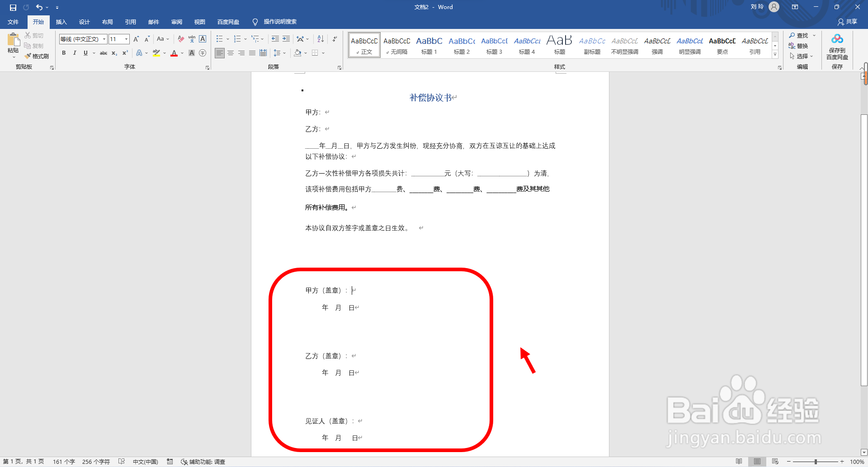Open the numbering list dropdown

(245, 39)
